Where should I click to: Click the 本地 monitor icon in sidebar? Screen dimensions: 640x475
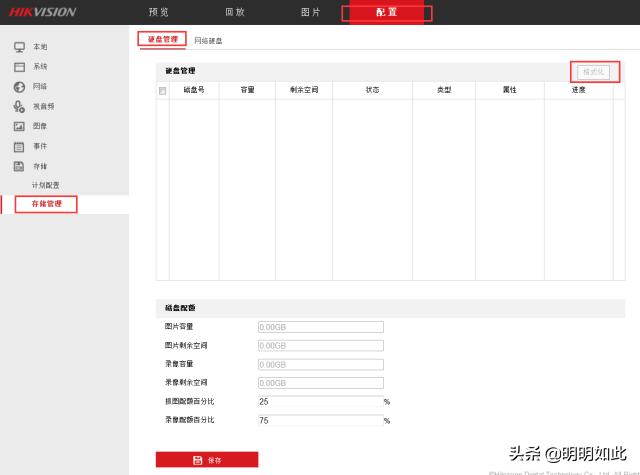coord(19,47)
